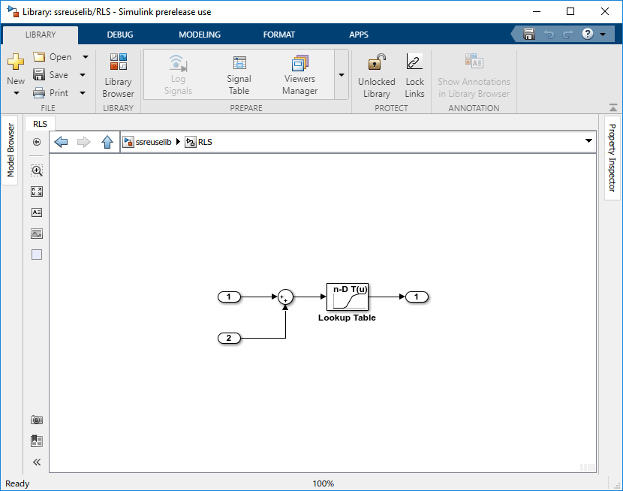This screenshot has height=491, width=623.
Task: Open the breadcrumb path dropdown arrow
Action: 588,141
